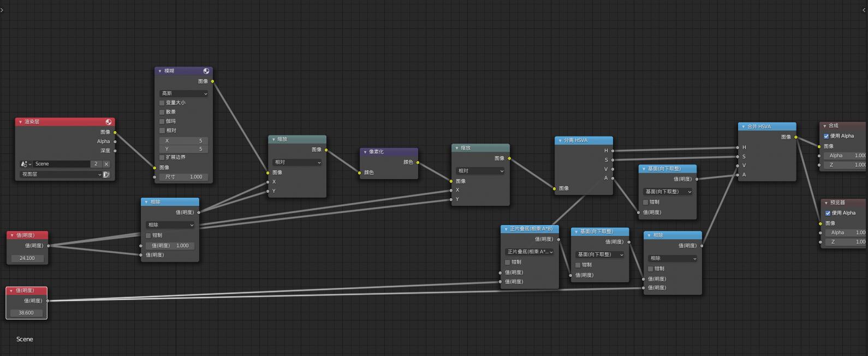Click the preview icon on 渲染层 node header
The height and width of the screenshot is (356, 868).
(109, 122)
